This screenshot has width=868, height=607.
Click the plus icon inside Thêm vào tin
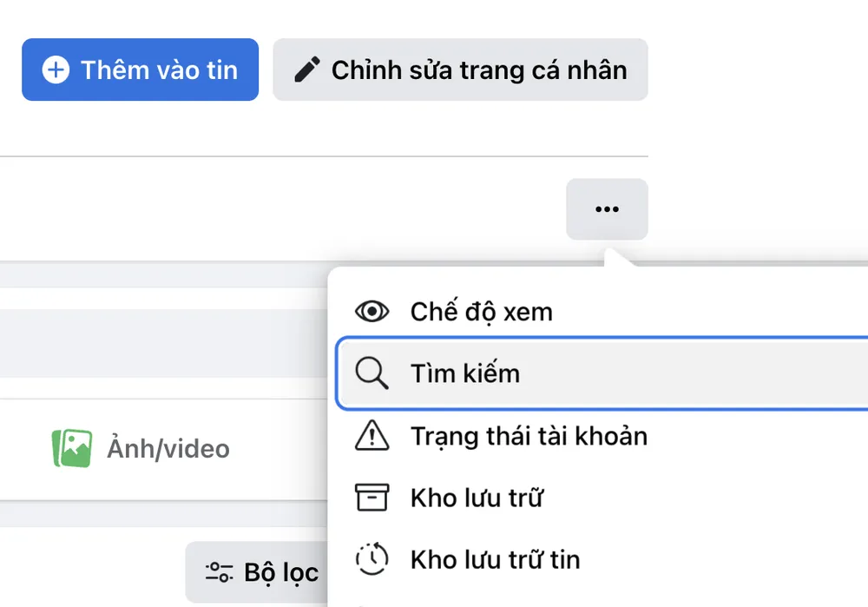56,69
